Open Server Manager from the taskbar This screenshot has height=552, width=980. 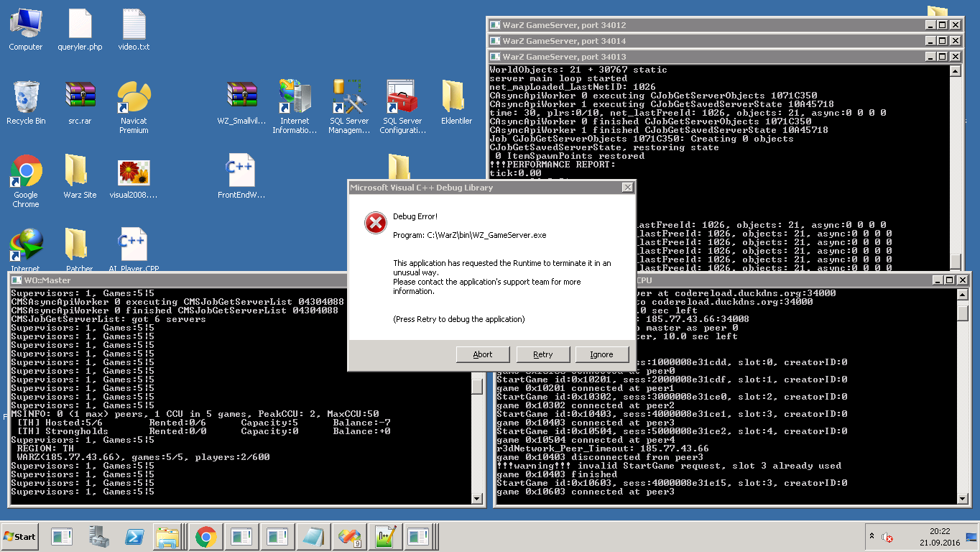[98, 536]
